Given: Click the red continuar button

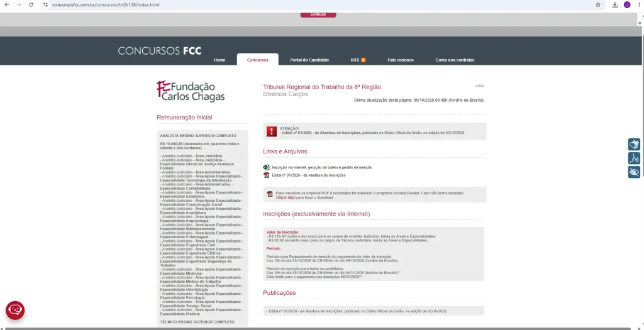Looking at the screenshot, I should click(x=318, y=15).
